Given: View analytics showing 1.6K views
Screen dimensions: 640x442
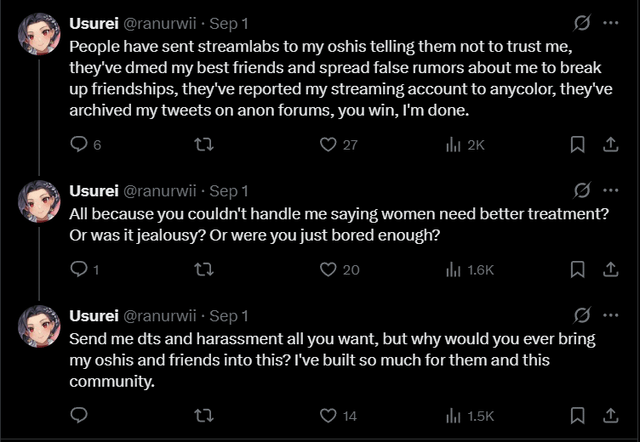Looking at the screenshot, I should pyautogui.click(x=453, y=269).
